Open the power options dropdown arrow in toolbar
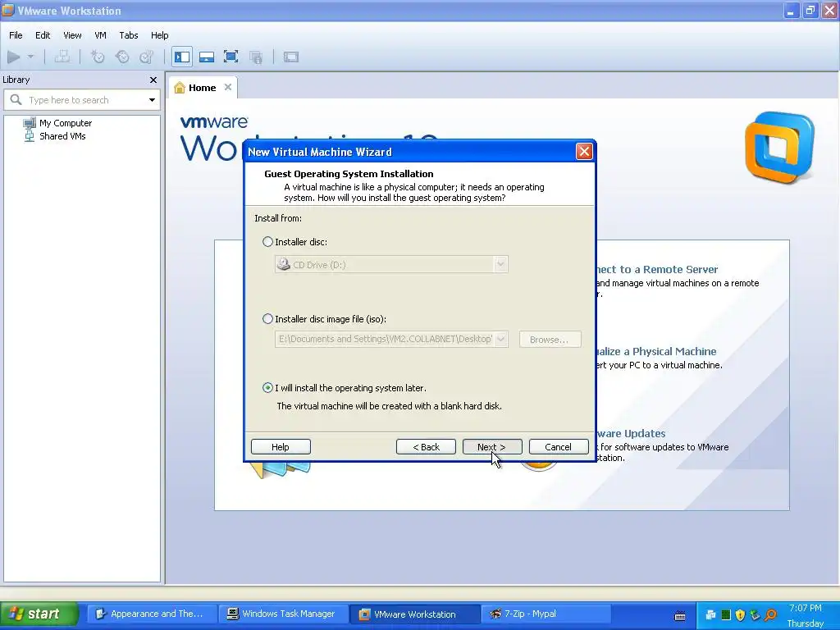840x630 pixels. click(x=30, y=57)
